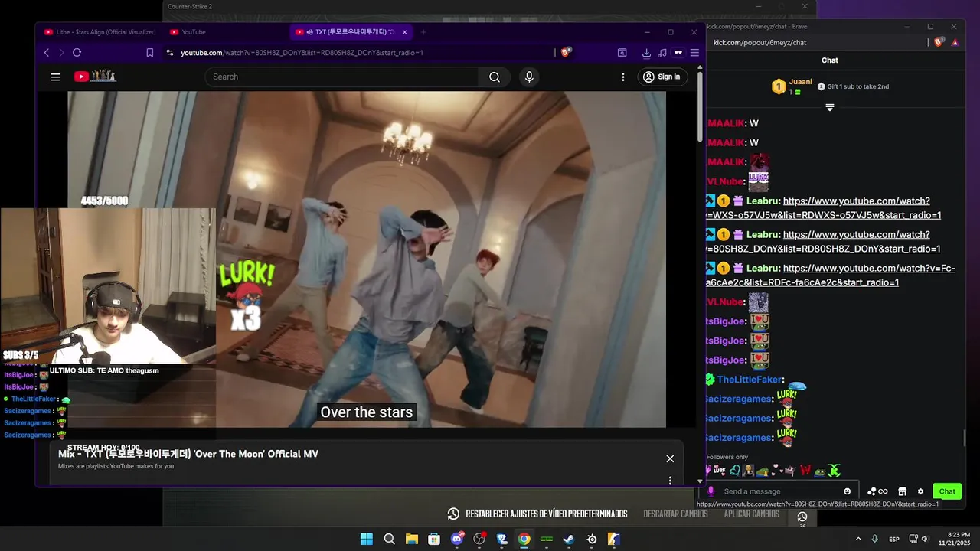Open Chrome from the taskbar
Image resolution: width=980 pixels, height=551 pixels.
pyautogui.click(x=524, y=539)
